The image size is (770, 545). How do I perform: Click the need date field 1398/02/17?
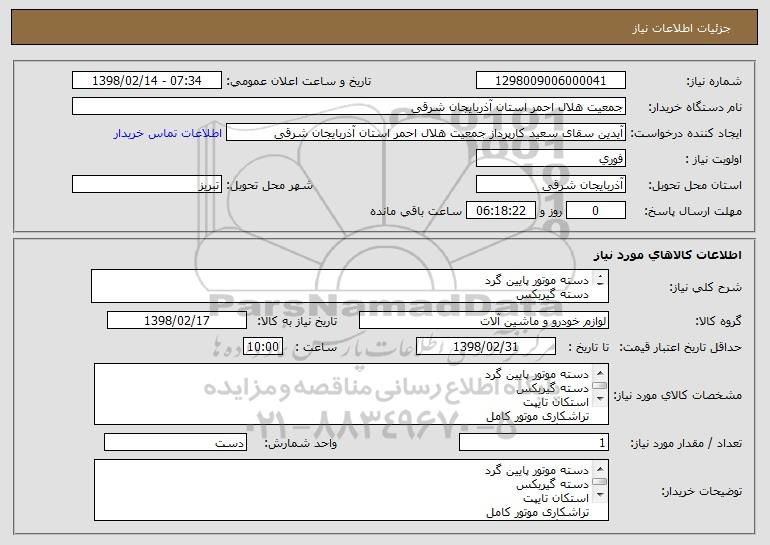[177, 321]
